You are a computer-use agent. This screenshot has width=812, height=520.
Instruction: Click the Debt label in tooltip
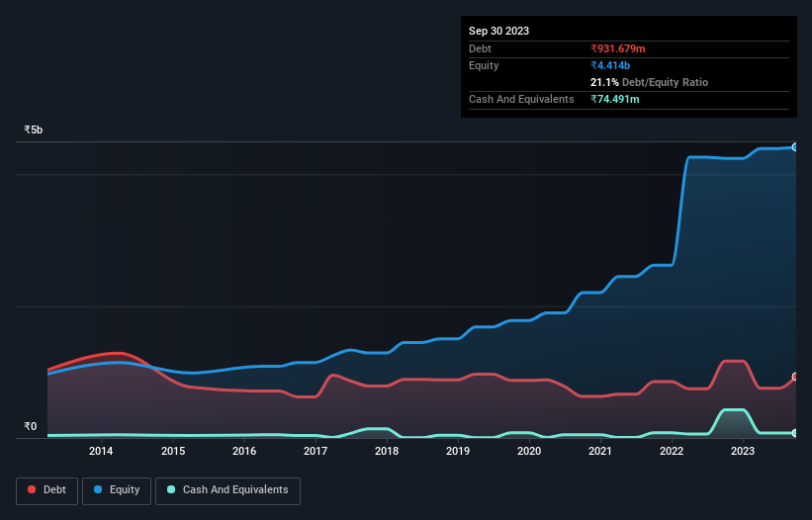coord(480,48)
